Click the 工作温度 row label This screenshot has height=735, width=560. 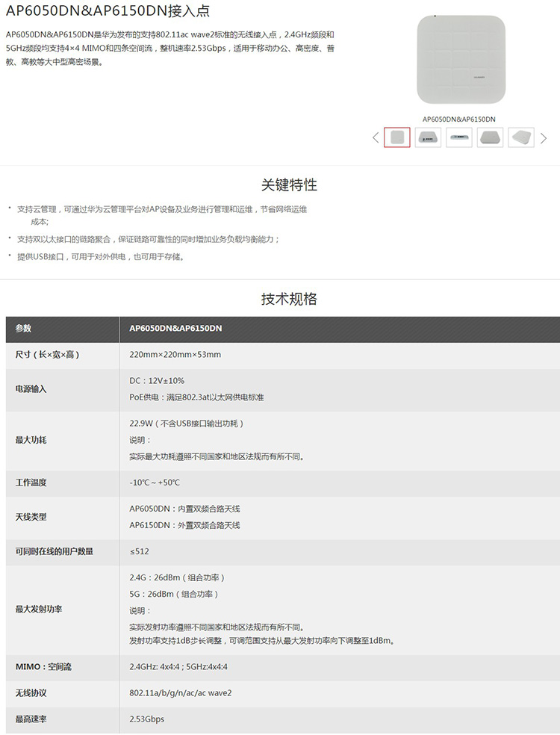coord(31,483)
